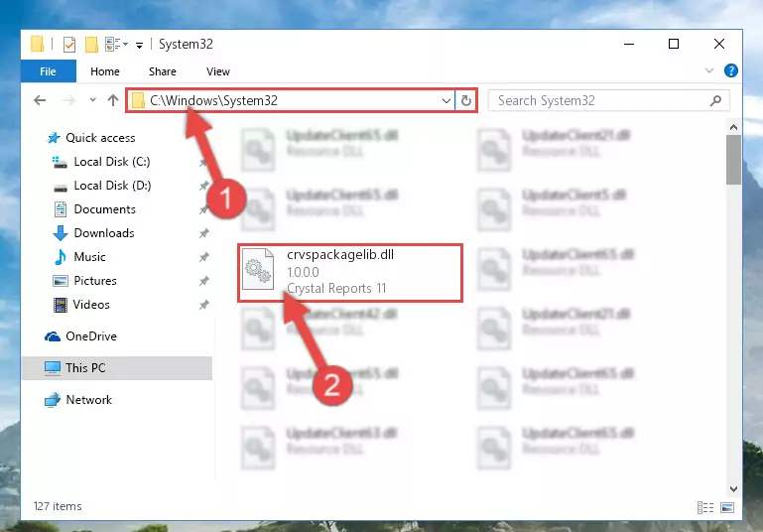Click the C:\Windows\System32 address path

(x=213, y=101)
